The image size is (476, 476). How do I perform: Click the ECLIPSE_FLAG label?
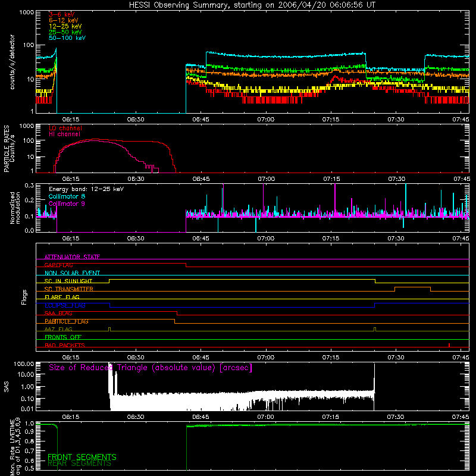(x=65, y=305)
